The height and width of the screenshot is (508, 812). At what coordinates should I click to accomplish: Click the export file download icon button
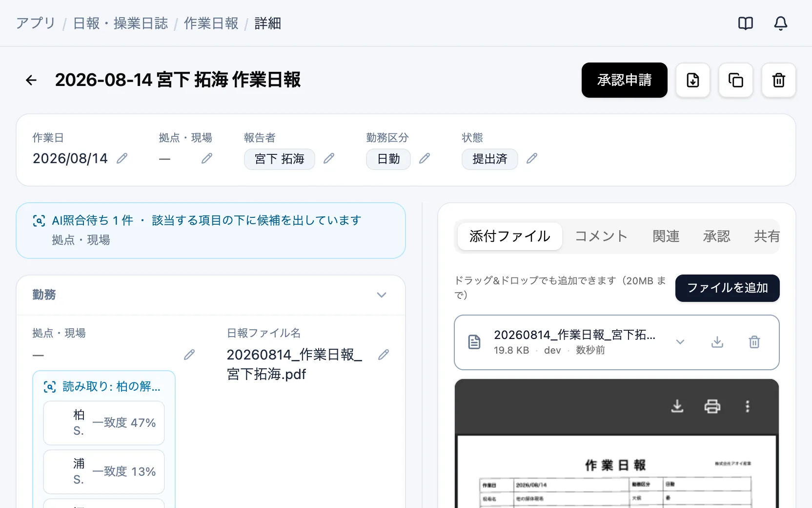pos(692,80)
